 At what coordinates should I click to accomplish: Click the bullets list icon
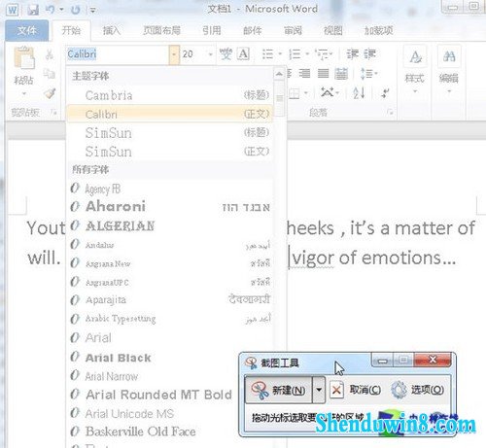(x=268, y=54)
